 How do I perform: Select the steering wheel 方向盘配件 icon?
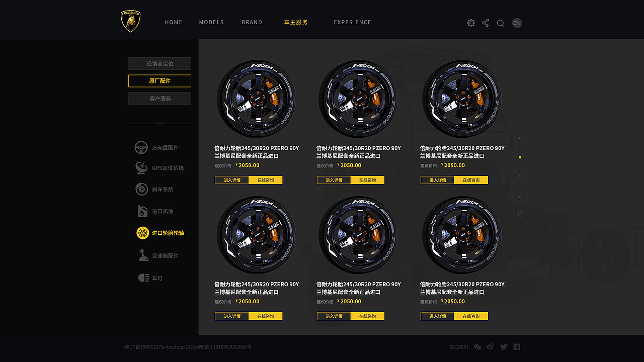click(141, 147)
